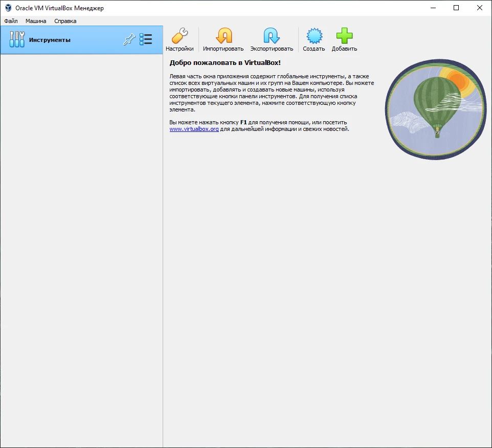The height and width of the screenshot is (448, 492).
Task: Expand the Инструменты options via hamburger icon
Action: pos(146,39)
